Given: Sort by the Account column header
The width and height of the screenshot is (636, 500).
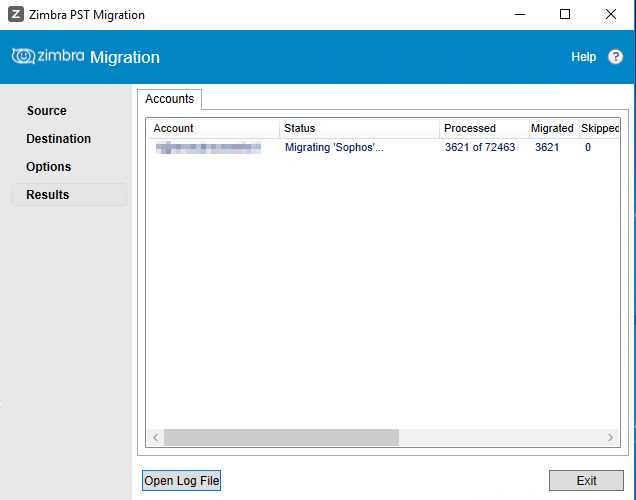Looking at the screenshot, I should tap(213, 128).
